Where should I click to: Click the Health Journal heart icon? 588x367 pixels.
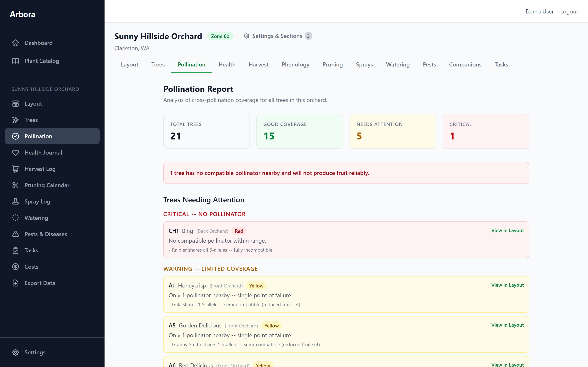point(16,153)
